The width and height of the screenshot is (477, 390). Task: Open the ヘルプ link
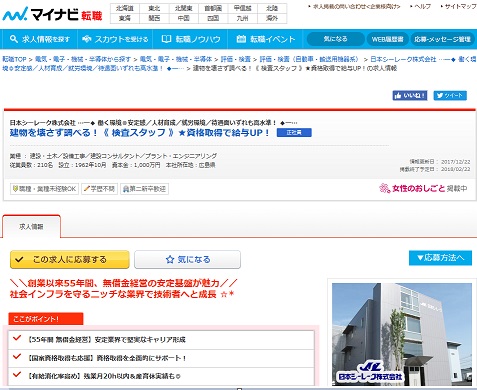pos(423,6)
